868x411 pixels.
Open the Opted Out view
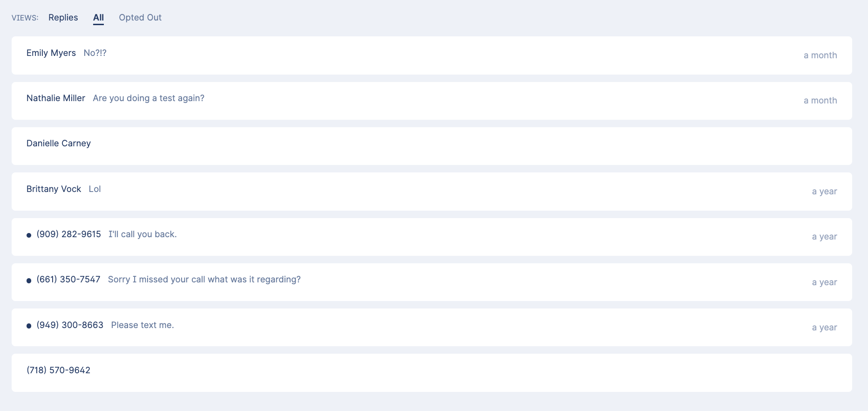pyautogui.click(x=140, y=18)
